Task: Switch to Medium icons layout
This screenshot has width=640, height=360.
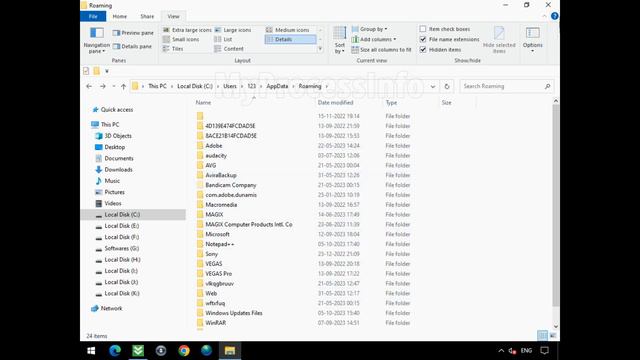Action: click(288, 30)
